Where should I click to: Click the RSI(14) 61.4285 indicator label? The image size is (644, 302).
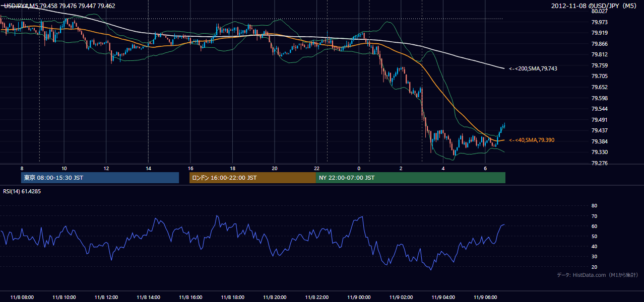pyautogui.click(x=22, y=191)
